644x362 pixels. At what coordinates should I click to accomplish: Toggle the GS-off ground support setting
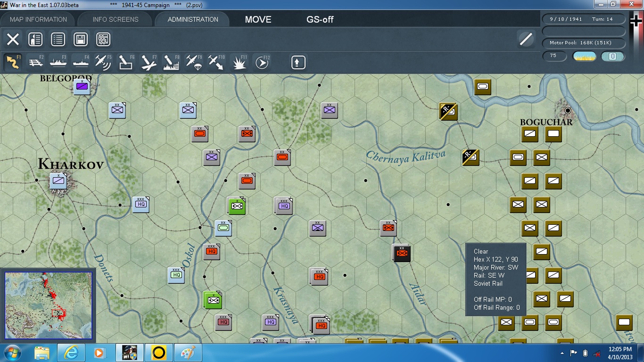320,20
